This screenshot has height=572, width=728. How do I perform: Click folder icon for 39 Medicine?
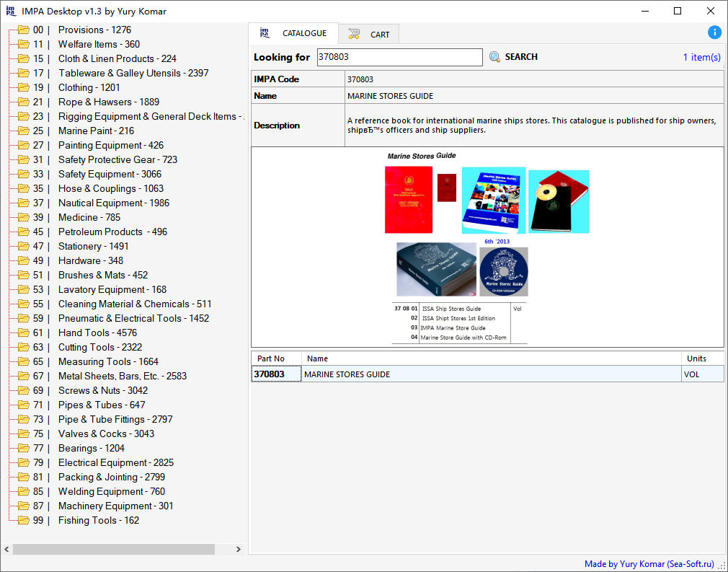[x=23, y=217]
